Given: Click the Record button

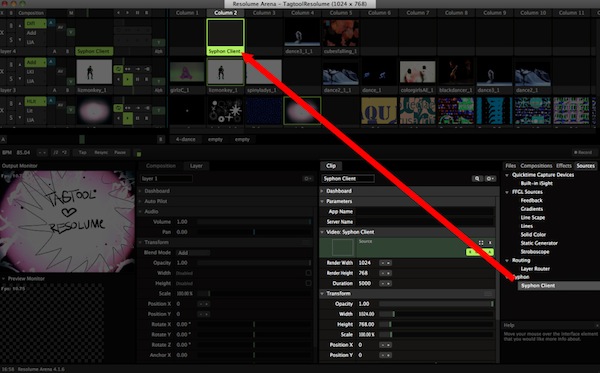Looking at the screenshot, I should (583, 152).
